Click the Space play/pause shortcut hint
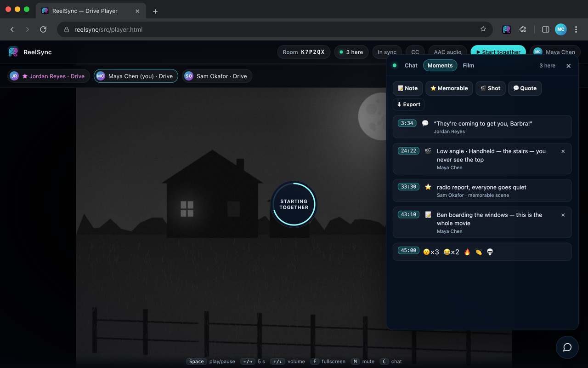 210,362
